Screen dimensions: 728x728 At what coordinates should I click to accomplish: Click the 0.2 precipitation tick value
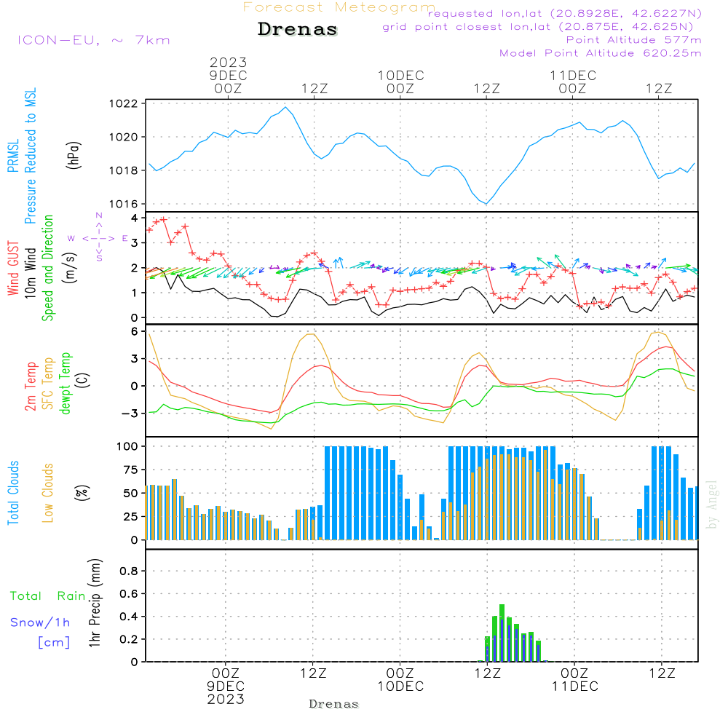click(x=129, y=639)
